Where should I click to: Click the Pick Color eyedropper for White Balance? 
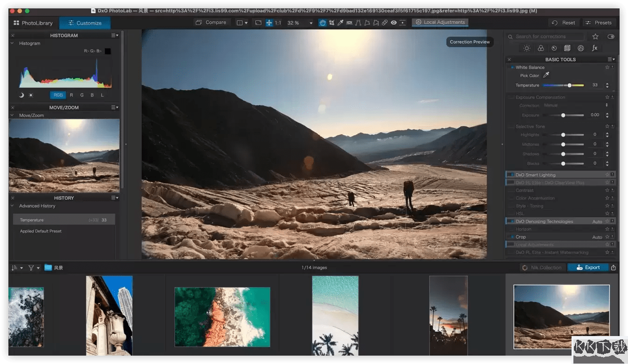tap(546, 76)
